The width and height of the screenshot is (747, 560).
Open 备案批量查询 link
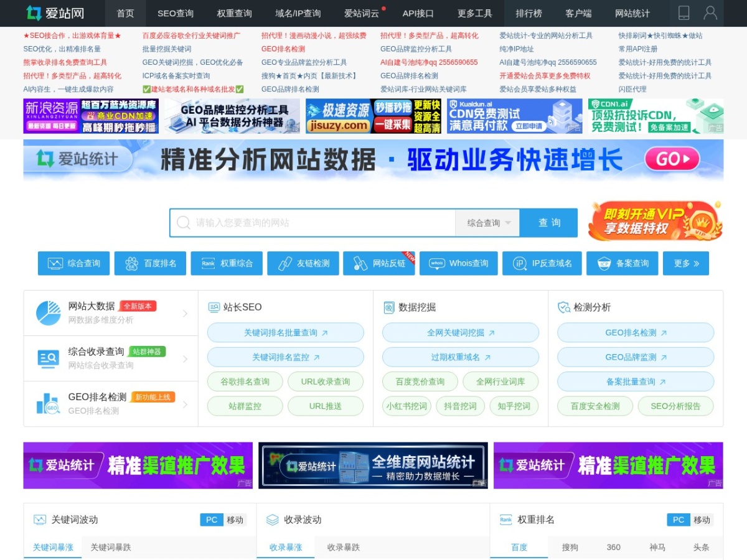[636, 381]
